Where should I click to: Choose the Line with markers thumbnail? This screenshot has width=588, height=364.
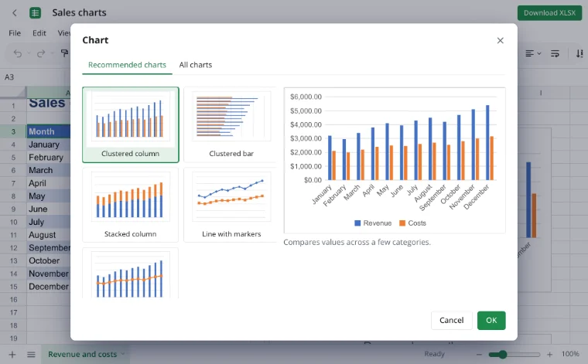pyautogui.click(x=231, y=205)
